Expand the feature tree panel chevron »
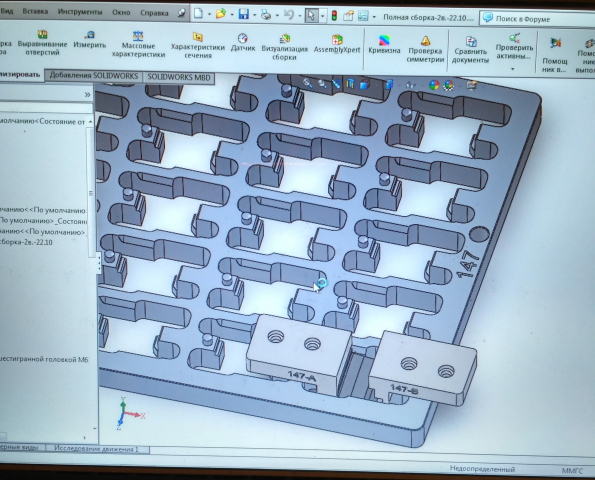 click(87, 94)
